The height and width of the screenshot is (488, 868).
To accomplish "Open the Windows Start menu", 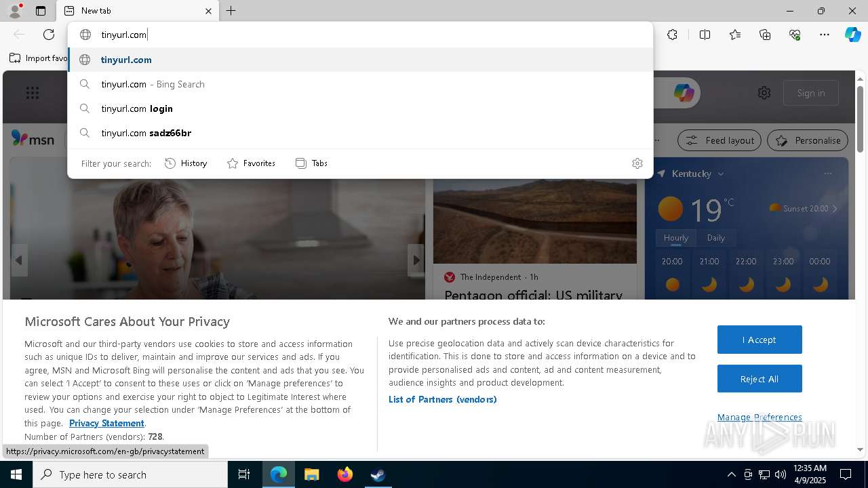I will point(16,474).
